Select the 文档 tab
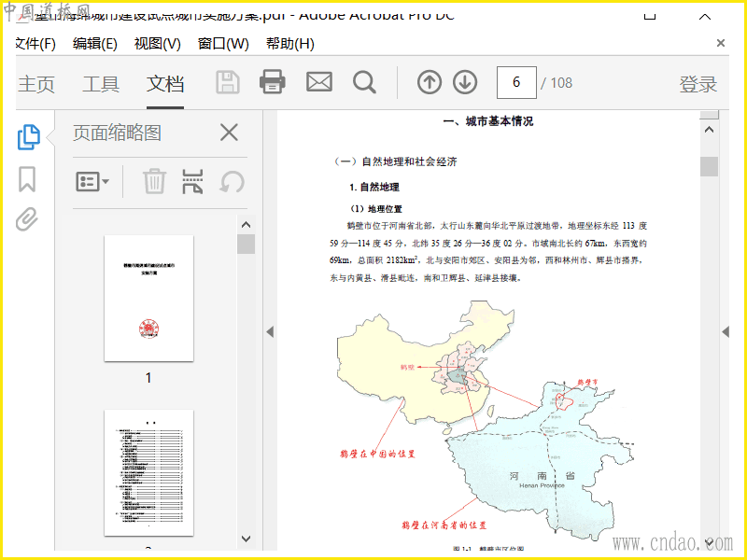Viewport: 747px width, 560px height. coord(165,84)
